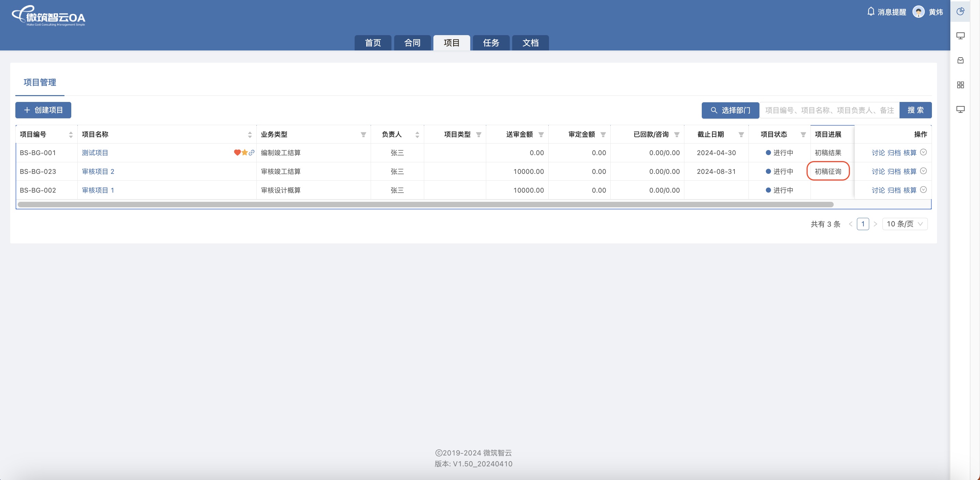Click the red heart icon on 测试项目

tap(237, 152)
